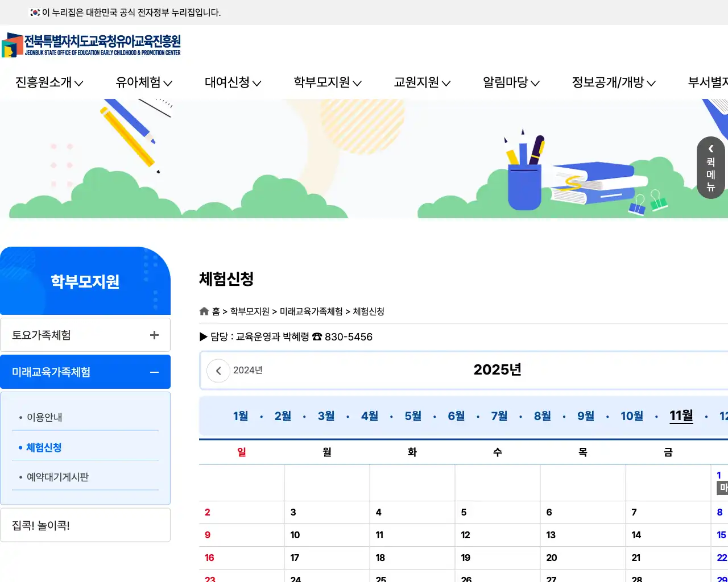728x582 pixels.
Task: Click the previous-year arrow beside 2024년
Action: [x=218, y=371]
